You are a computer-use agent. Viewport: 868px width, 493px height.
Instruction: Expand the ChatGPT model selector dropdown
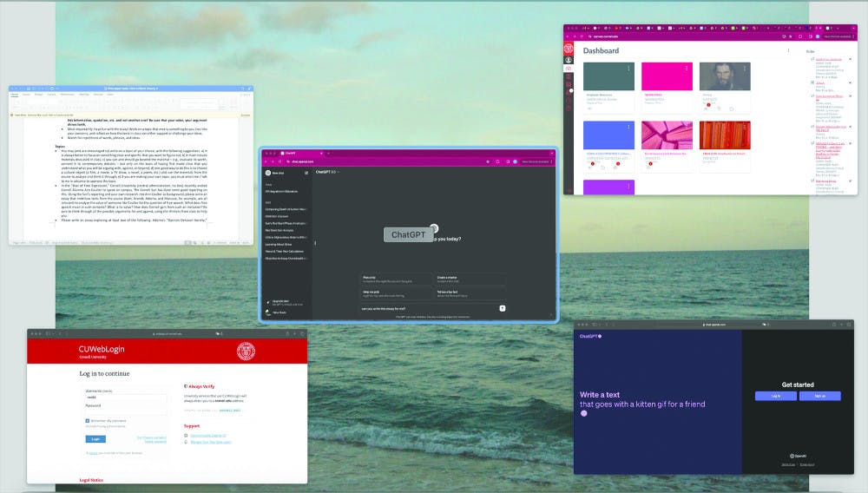332,172
